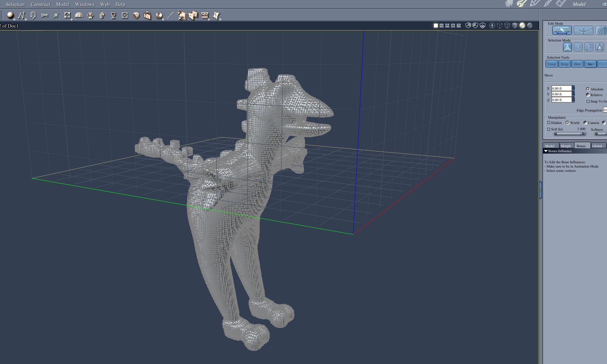
Task: Click the Inv selection button
Action: point(590,64)
